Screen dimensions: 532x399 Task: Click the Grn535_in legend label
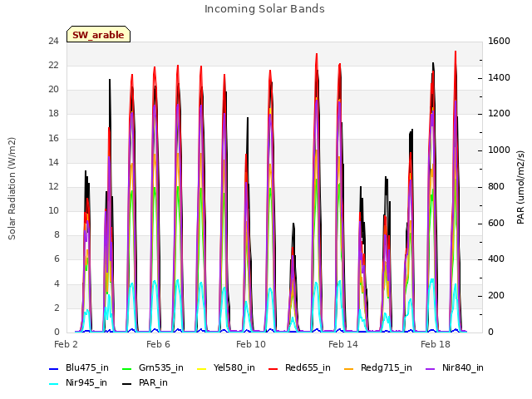[161, 367]
